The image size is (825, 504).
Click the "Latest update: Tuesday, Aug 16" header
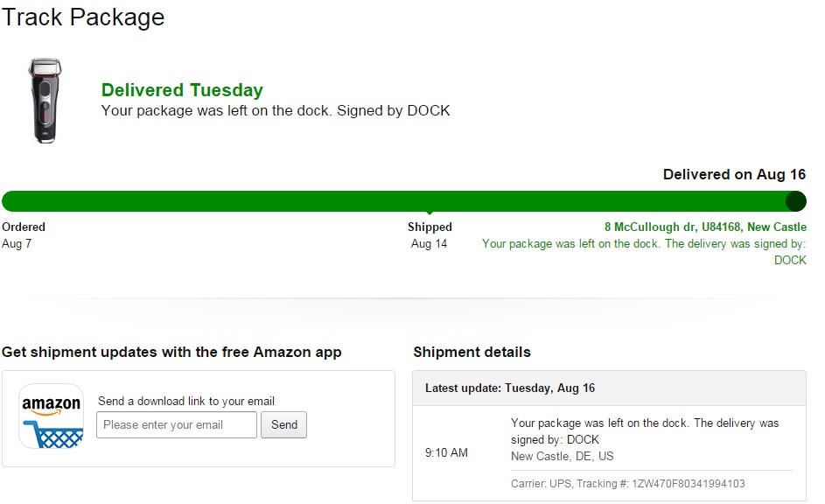510,388
